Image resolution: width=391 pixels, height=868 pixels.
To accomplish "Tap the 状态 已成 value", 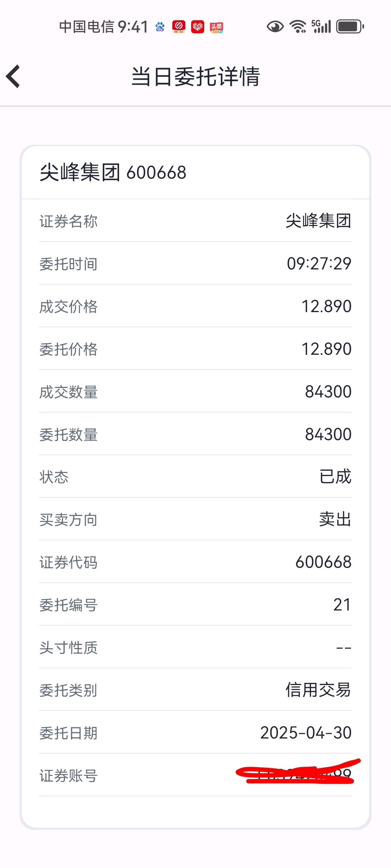I will [x=335, y=477].
